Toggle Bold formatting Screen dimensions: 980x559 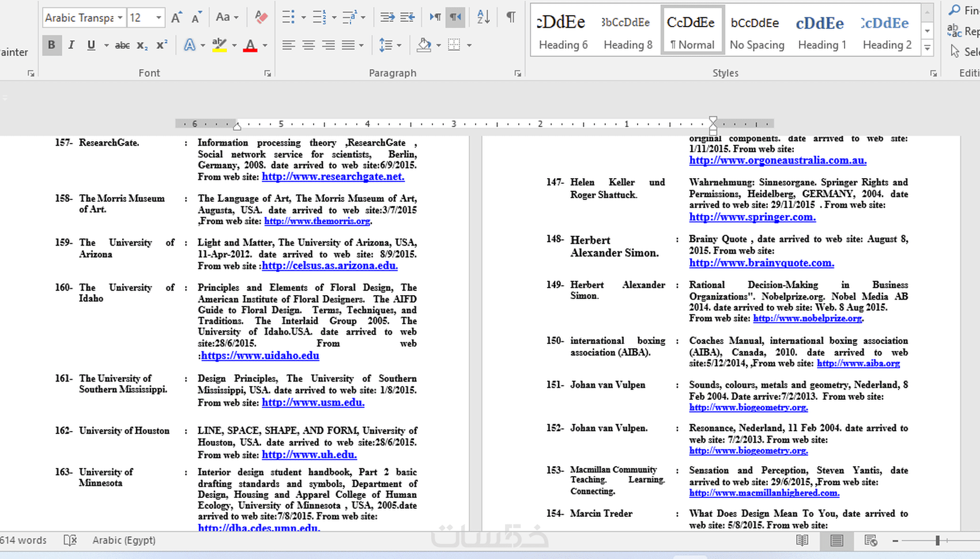52,45
